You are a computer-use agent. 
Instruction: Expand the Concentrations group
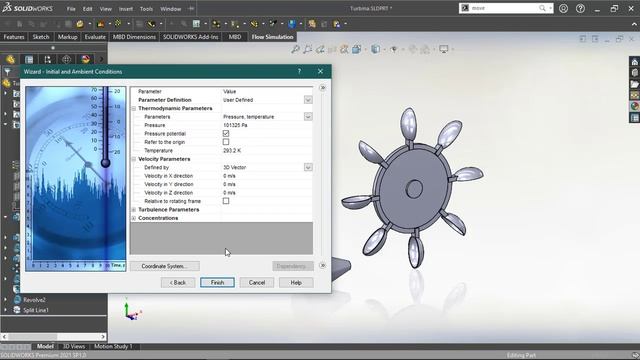[134, 218]
